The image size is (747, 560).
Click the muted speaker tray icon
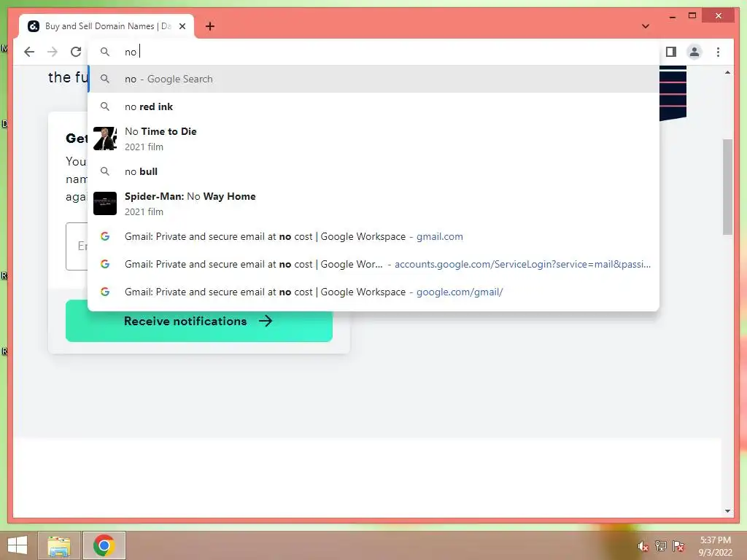click(643, 546)
